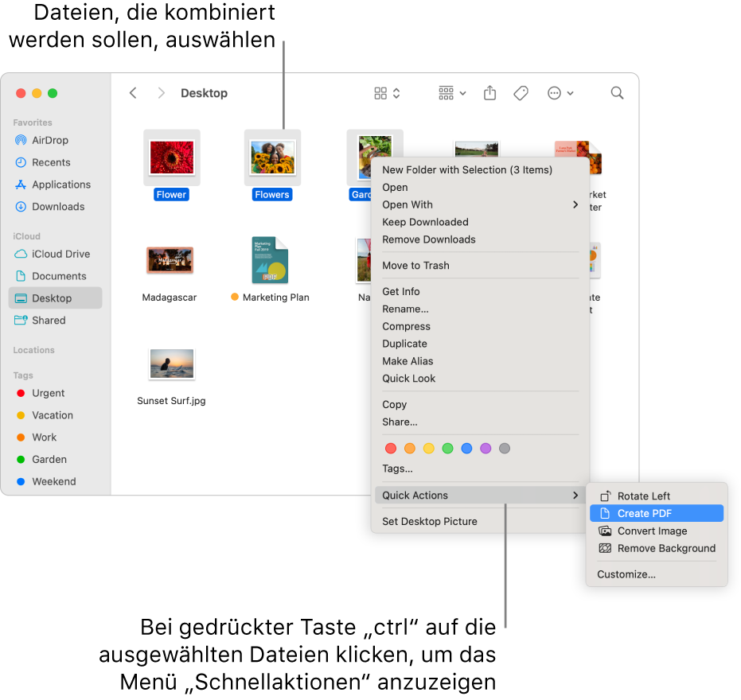
Task: Choose Get Info in the menu
Action: [x=480, y=292]
